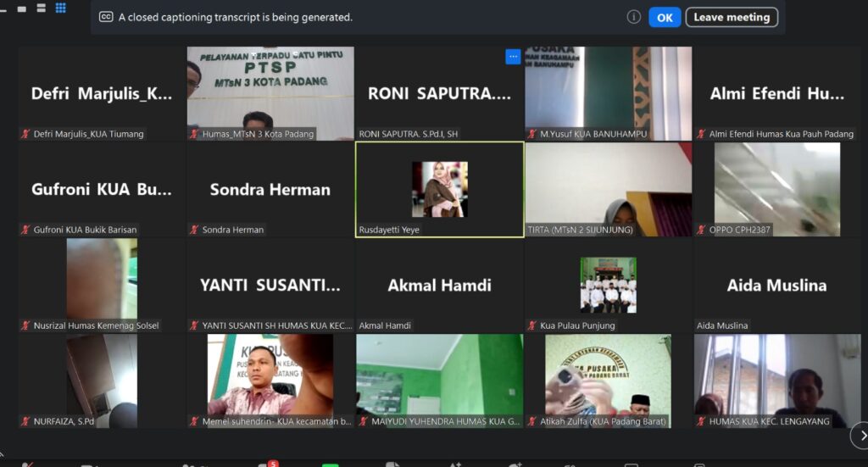
Task: Click the Leave meeting button
Action: (x=732, y=17)
